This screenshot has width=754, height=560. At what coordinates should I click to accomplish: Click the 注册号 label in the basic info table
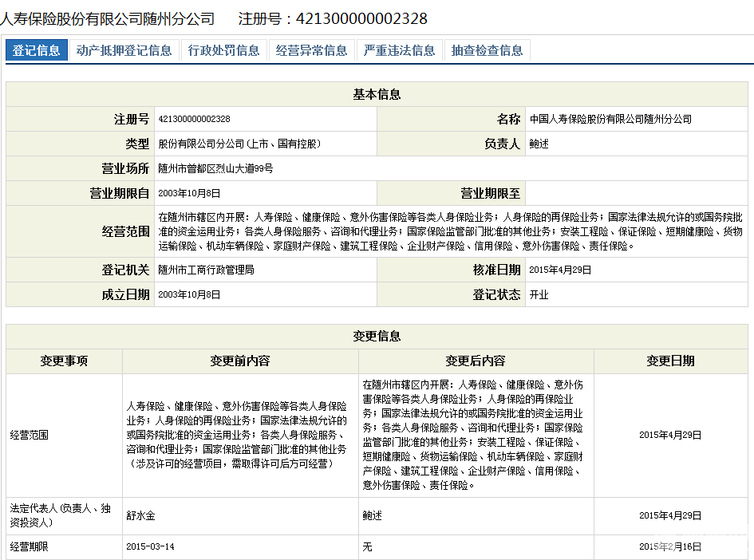132,119
